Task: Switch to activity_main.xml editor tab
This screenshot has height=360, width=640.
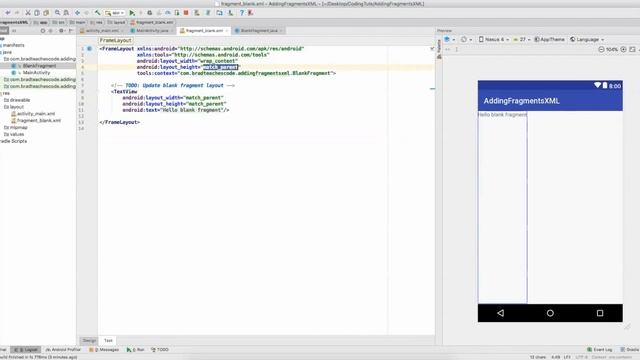Action: [x=102, y=31]
